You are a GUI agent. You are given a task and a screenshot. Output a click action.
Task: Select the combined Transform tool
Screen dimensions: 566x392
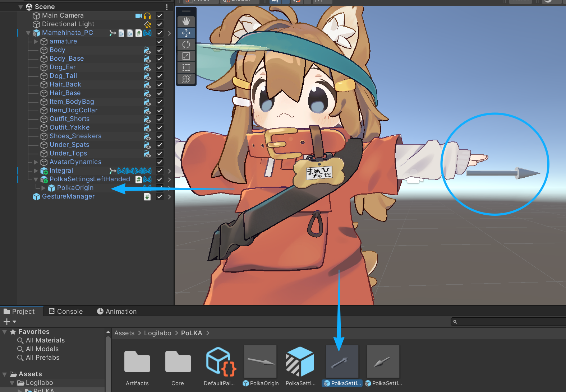pyautogui.click(x=186, y=79)
